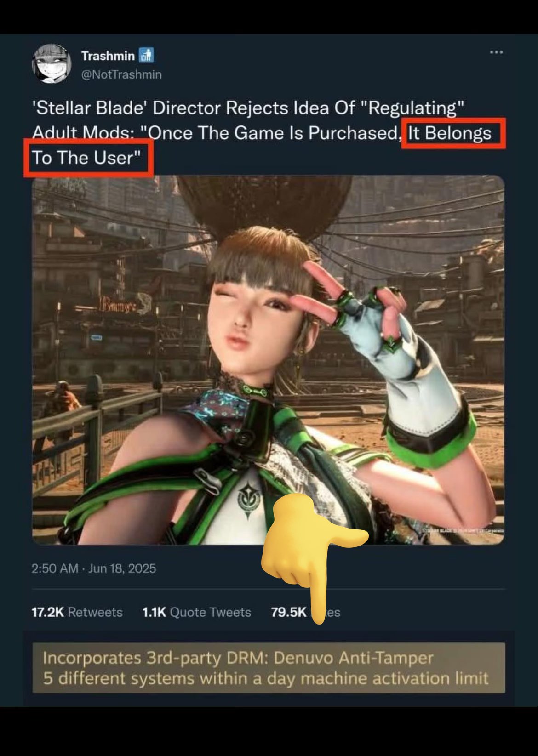The width and height of the screenshot is (538, 756).
Task: Open the @NotTrashmin handle link
Action: coord(121,74)
